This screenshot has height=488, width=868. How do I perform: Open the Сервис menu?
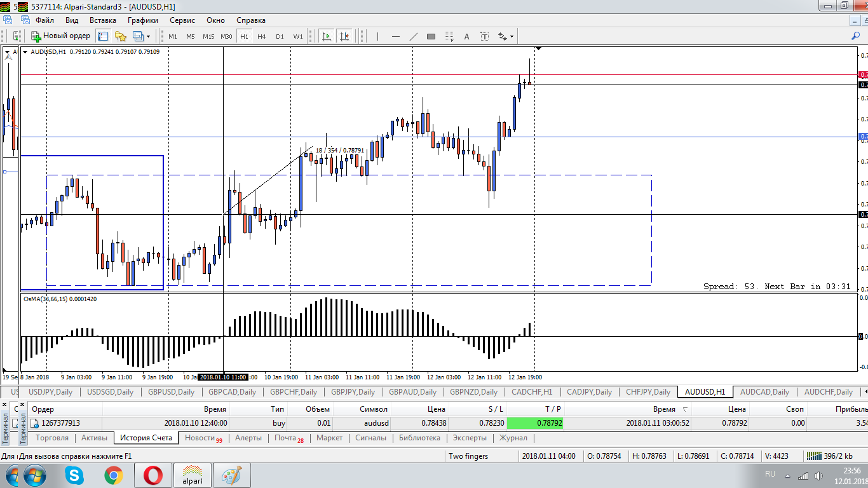click(182, 20)
